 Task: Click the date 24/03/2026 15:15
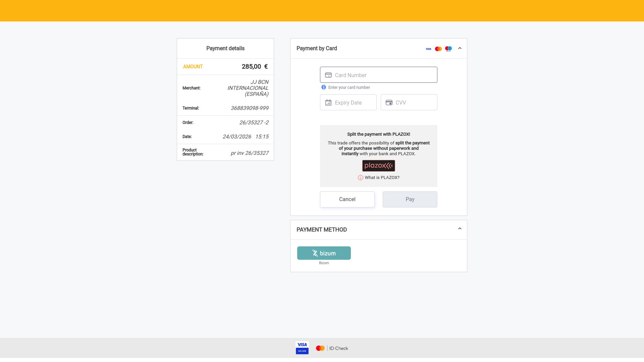click(246, 137)
